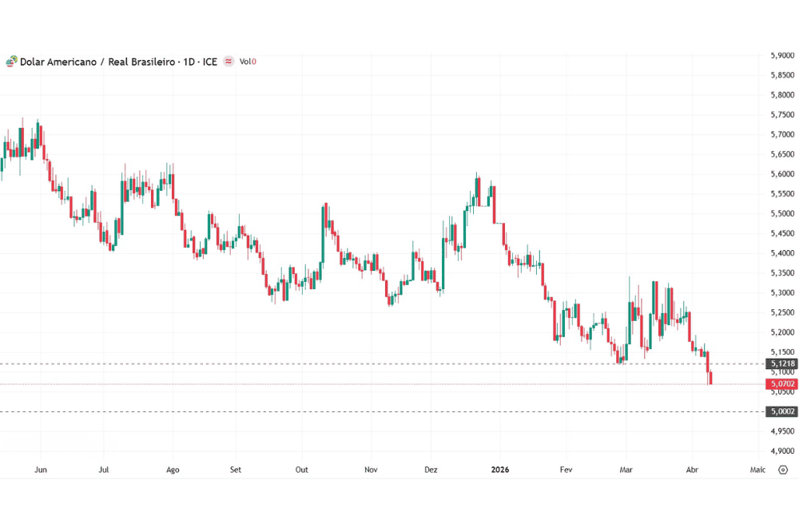This screenshot has width=799, height=532.
Task: Click the last red candle at chart's right edge
Action: point(711,379)
